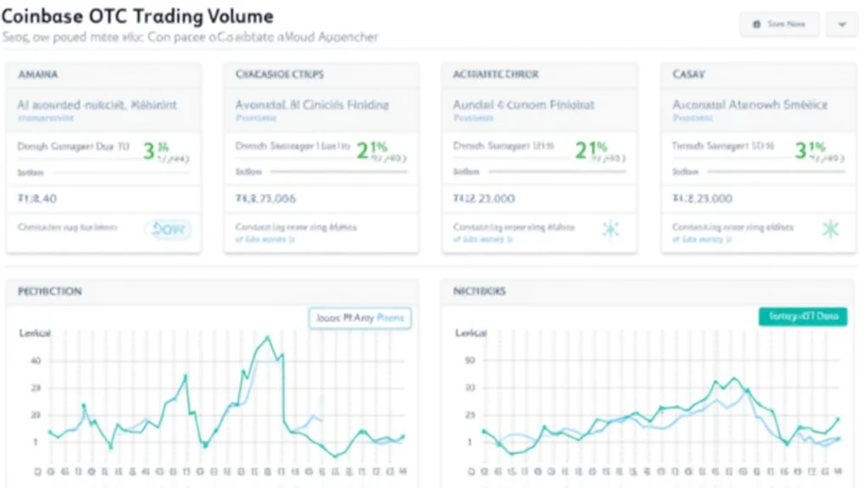Click the Save Now button

(x=780, y=24)
